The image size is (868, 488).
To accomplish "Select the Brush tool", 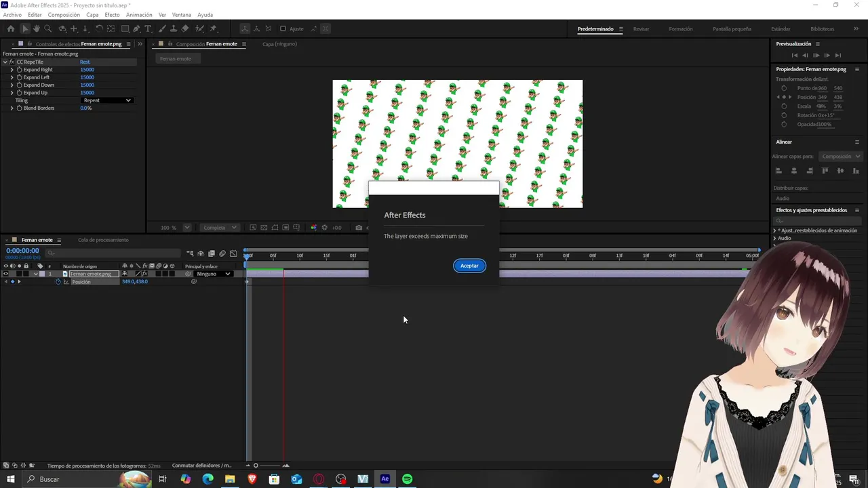I will (162, 28).
